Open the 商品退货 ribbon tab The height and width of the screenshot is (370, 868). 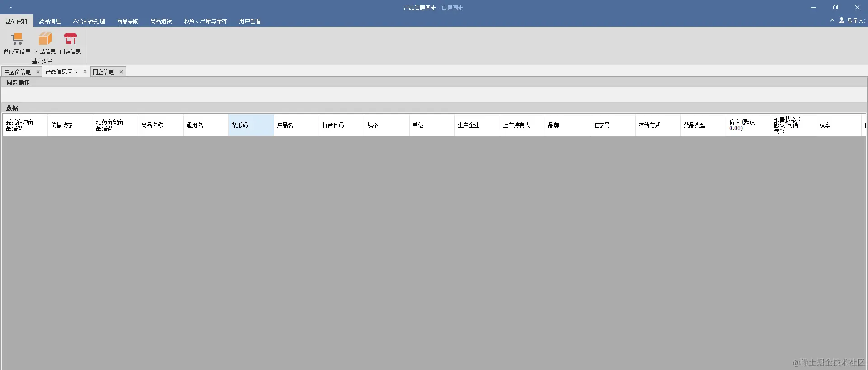click(161, 21)
